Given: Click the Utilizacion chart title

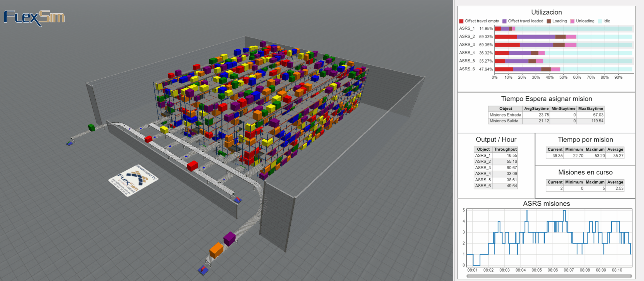Looking at the screenshot, I should coord(546,12).
